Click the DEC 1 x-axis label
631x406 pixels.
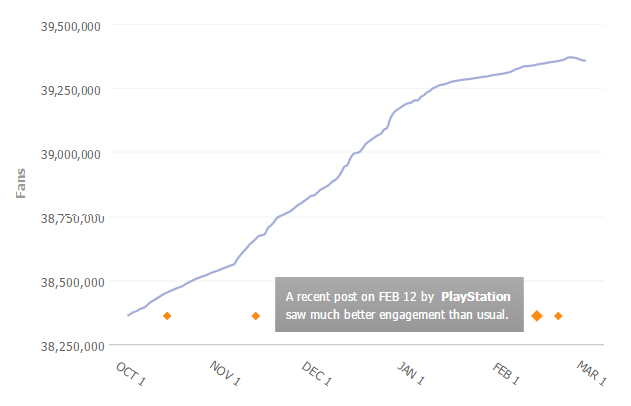(x=317, y=373)
